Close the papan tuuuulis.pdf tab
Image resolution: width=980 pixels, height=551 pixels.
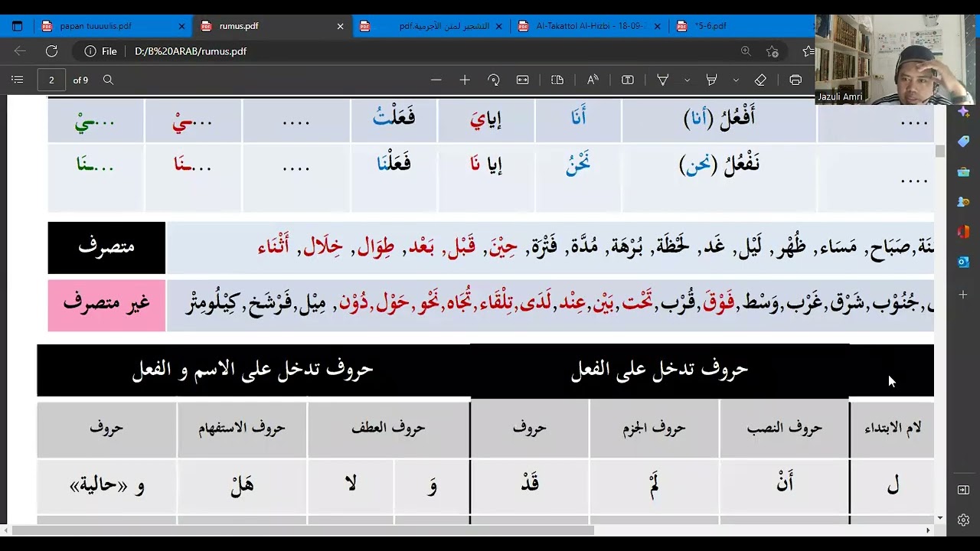pyautogui.click(x=181, y=26)
